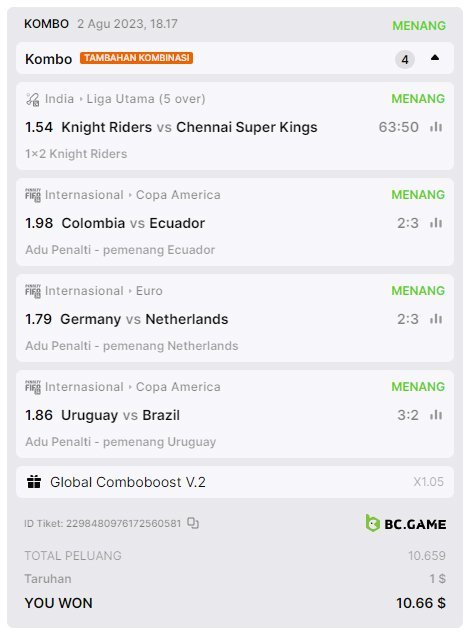The width and height of the screenshot is (466, 635).
Task: Open stats icon for Colombia vs Ecuador
Action: 436,223
